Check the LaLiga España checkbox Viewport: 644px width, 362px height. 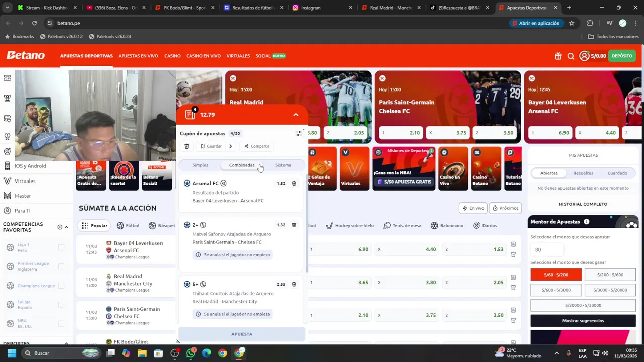pos(61,305)
